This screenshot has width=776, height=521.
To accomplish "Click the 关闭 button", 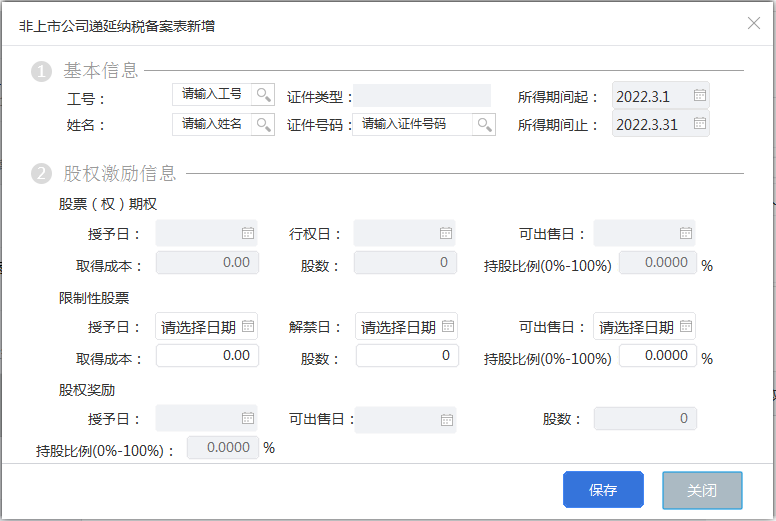I will pos(702,490).
